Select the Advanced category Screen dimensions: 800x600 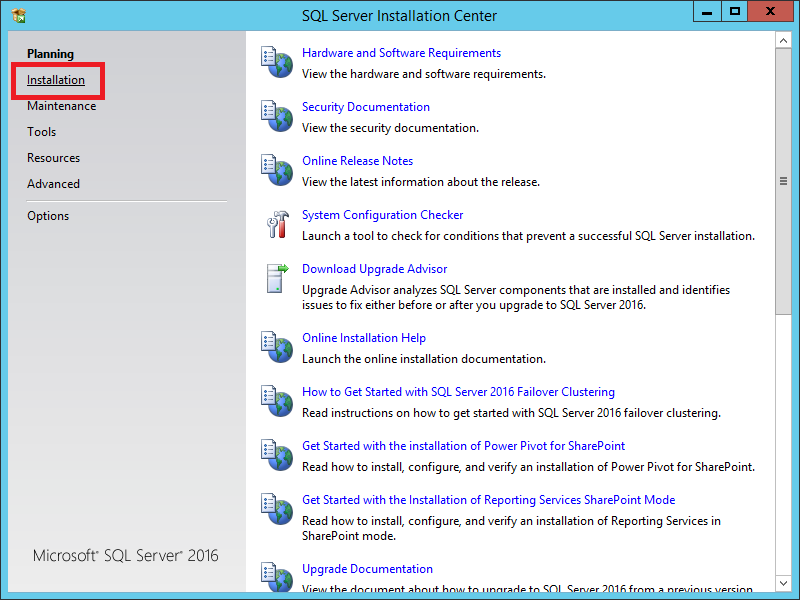click(x=54, y=184)
